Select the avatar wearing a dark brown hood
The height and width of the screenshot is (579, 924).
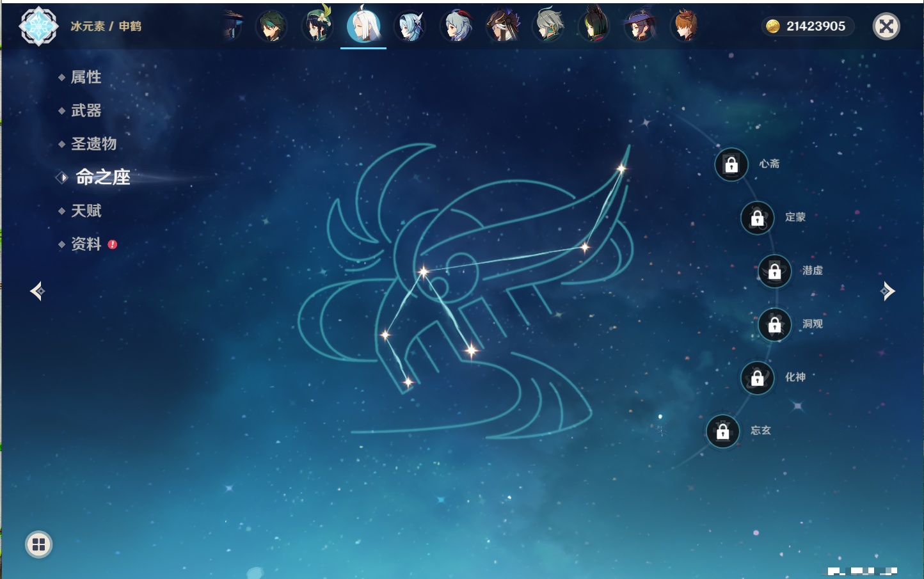pos(502,26)
